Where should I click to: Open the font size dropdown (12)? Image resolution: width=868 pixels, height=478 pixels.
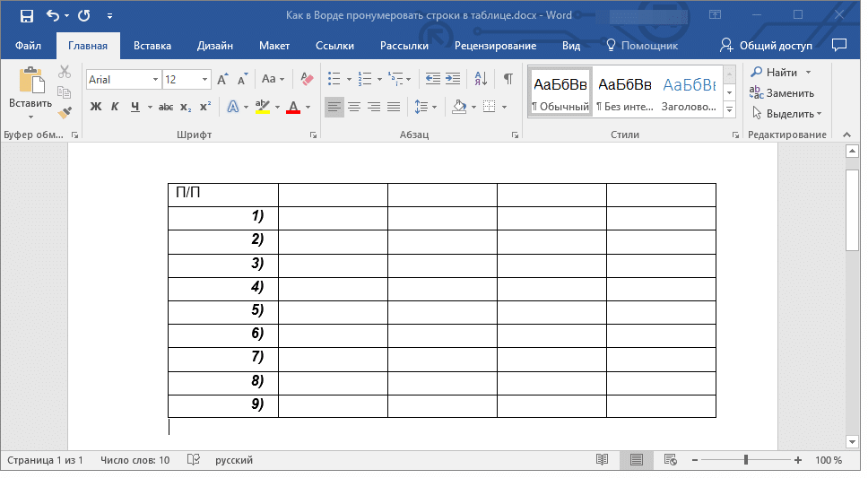[204, 80]
